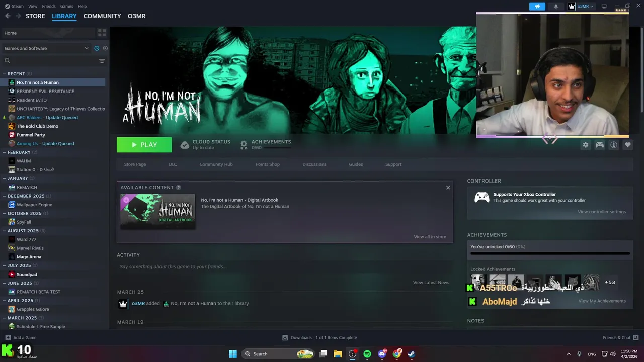644x362 pixels.
Task: Toggle show ready-to-play games only
Action: [105, 48]
